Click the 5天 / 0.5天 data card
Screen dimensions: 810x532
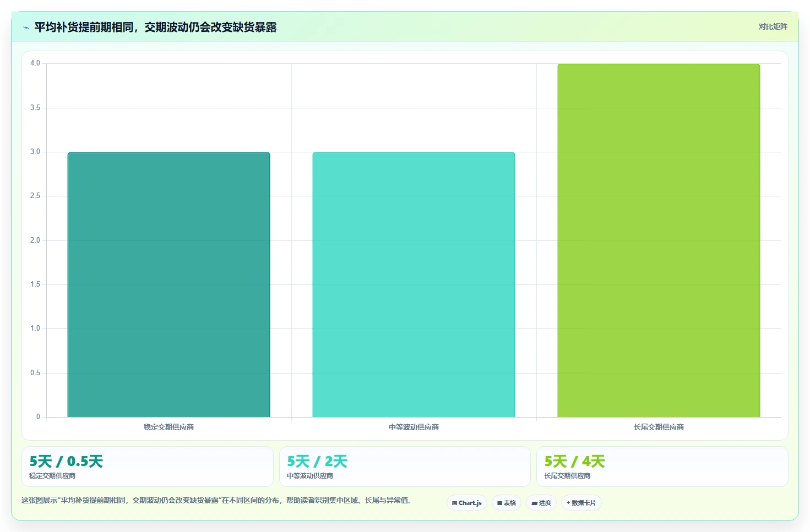click(x=148, y=467)
